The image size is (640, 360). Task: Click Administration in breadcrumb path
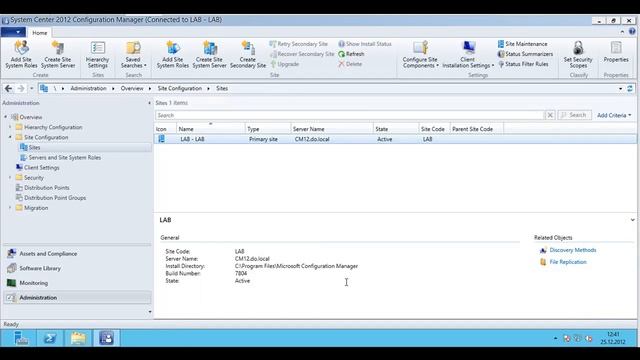[88, 88]
